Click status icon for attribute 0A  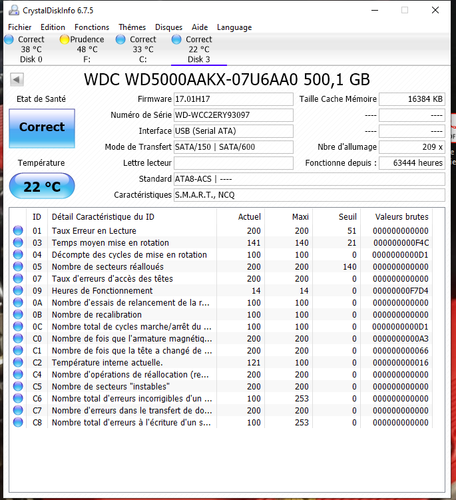18,302
